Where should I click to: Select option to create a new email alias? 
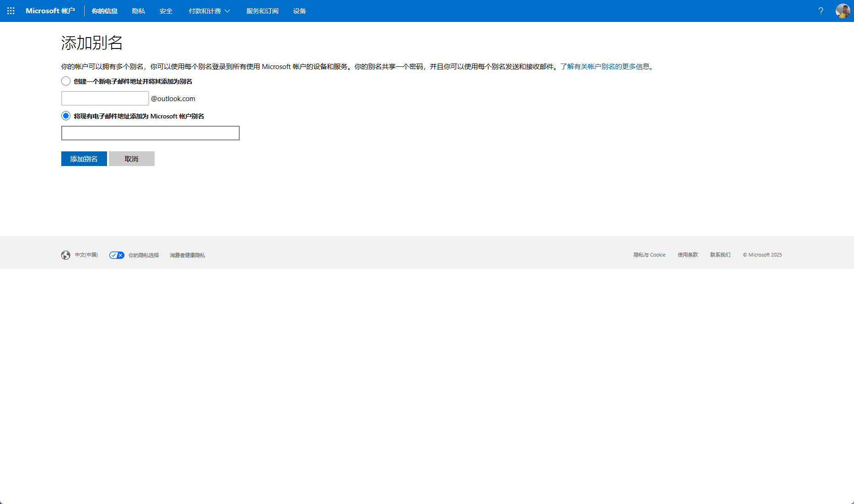(x=65, y=81)
